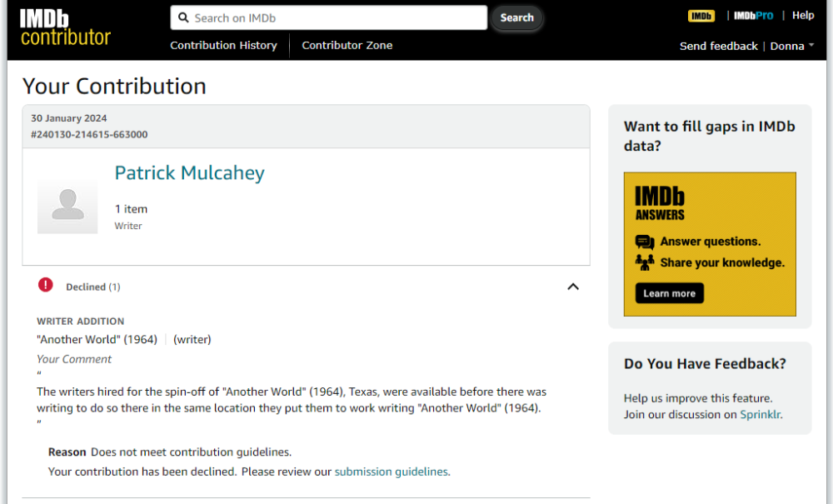Open the Contributor Zone menu
Screen dimensions: 833x504
[x=347, y=45]
